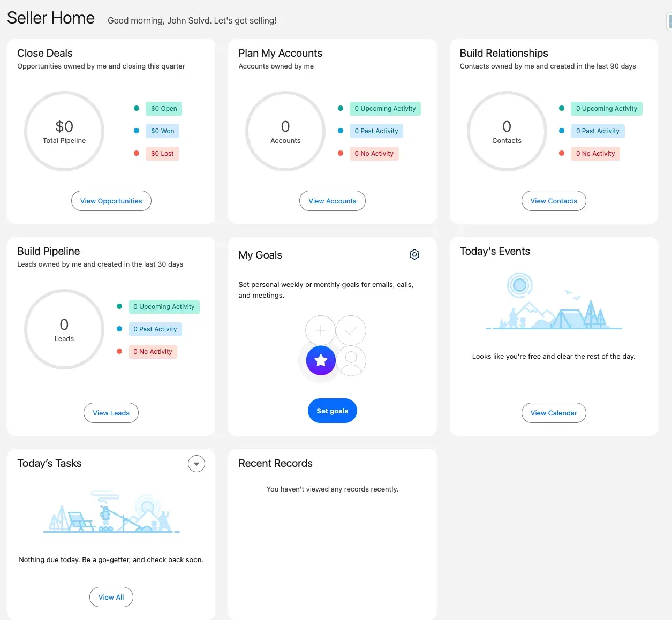Click the Close Deals donut chart
Viewport: 672px width, 620px height.
(x=64, y=131)
